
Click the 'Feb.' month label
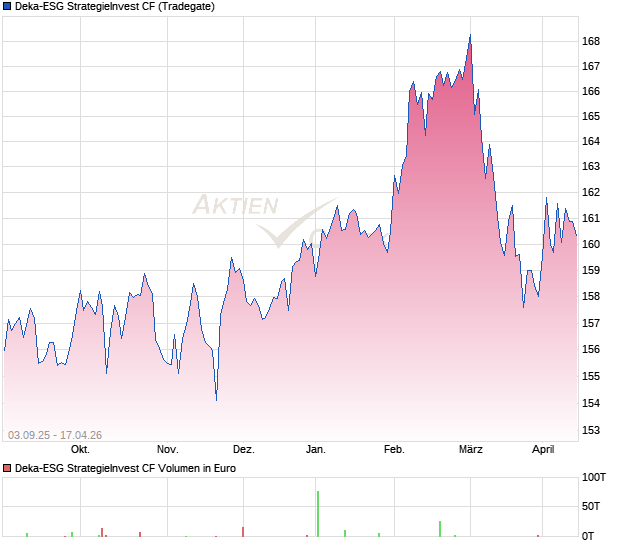[394, 450]
